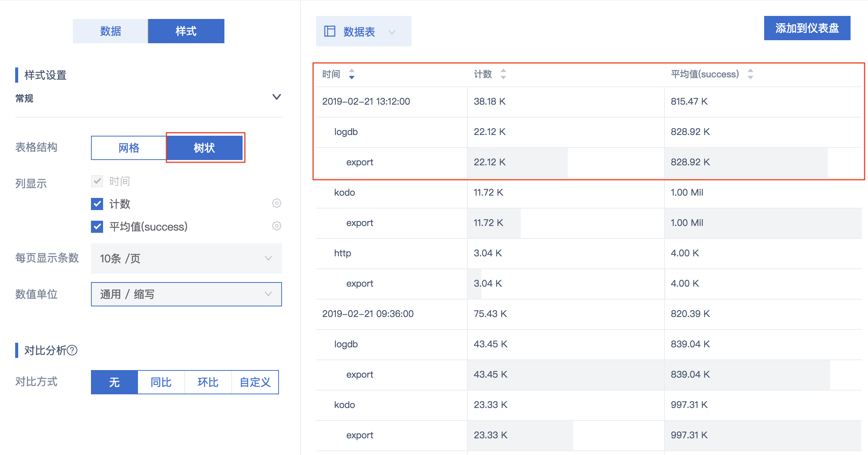Click the 对比方式 label
This screenshot has width=868, height=455.
pyautogui.click(x=36, y=381)
